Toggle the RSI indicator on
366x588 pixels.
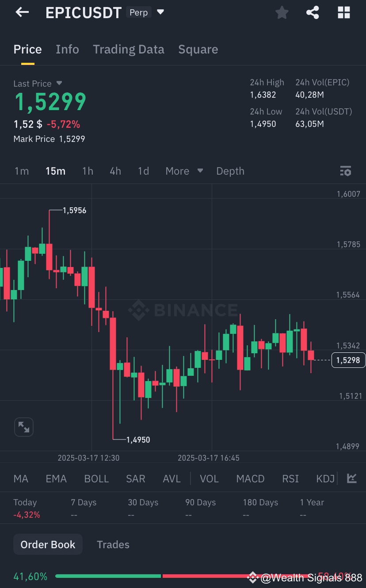(x=290, y=478)
